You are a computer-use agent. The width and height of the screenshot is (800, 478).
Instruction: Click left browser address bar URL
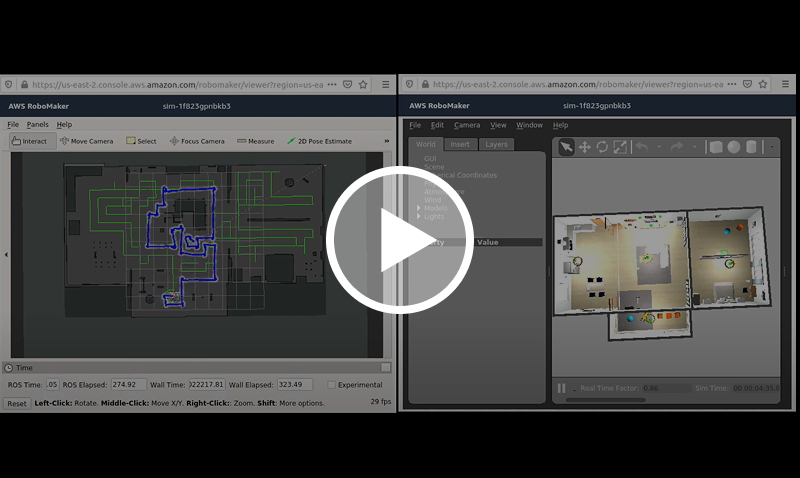coord(178,85)
